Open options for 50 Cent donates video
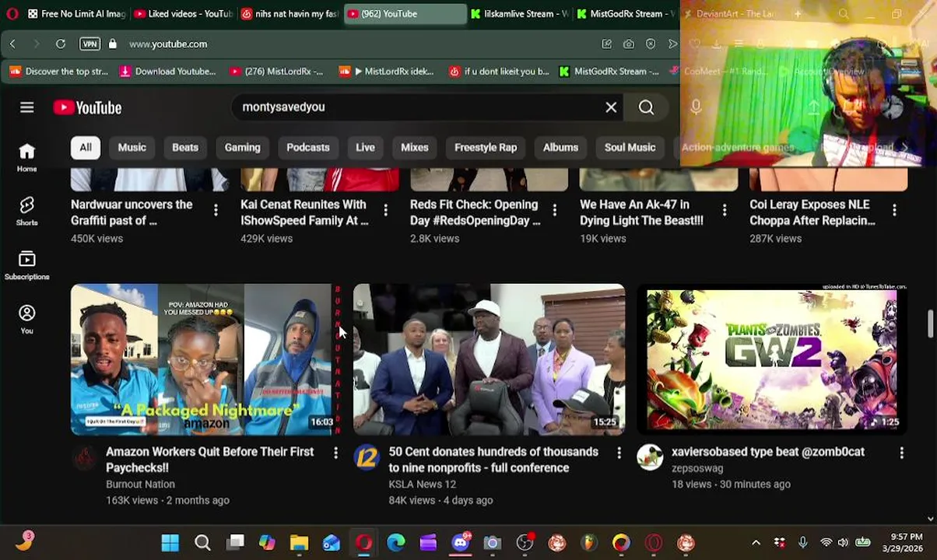 point(619,452)
